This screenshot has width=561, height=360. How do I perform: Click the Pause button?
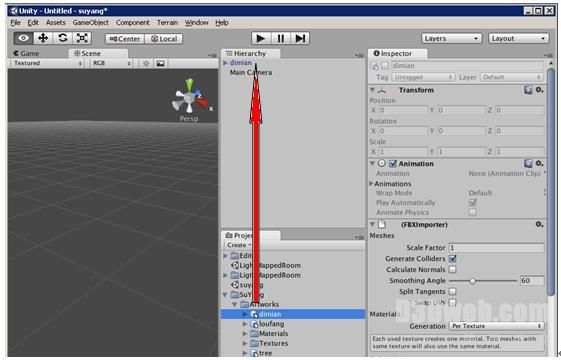click(x=280, y=38)
